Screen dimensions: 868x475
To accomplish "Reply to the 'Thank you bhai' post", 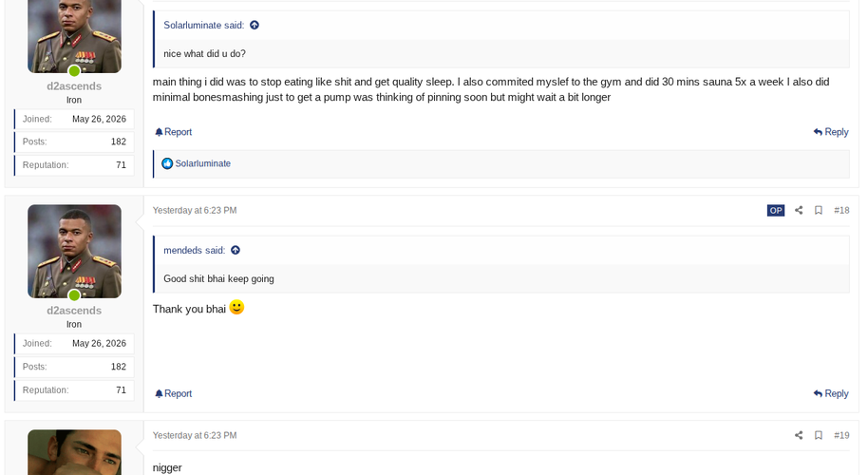I will point(831,393).
